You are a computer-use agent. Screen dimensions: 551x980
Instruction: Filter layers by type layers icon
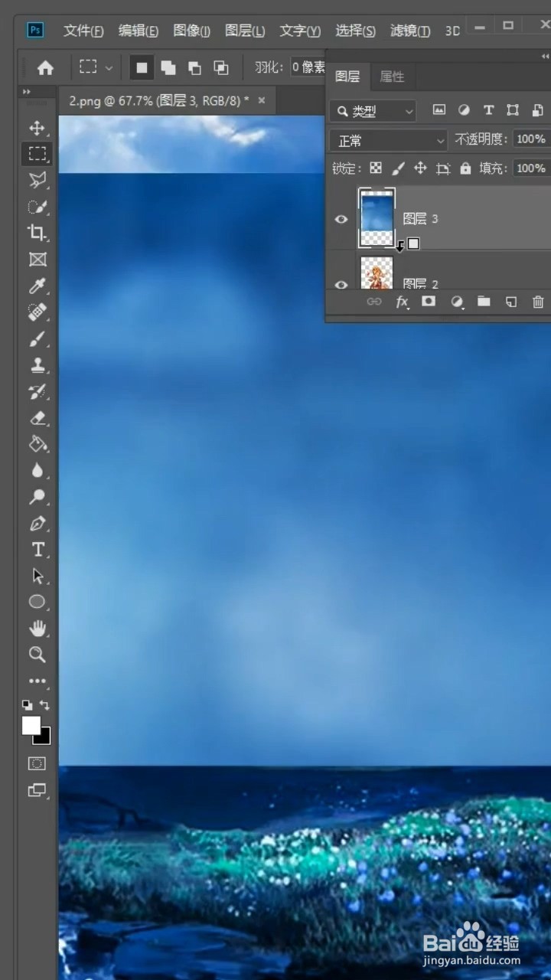coord(488,110)
